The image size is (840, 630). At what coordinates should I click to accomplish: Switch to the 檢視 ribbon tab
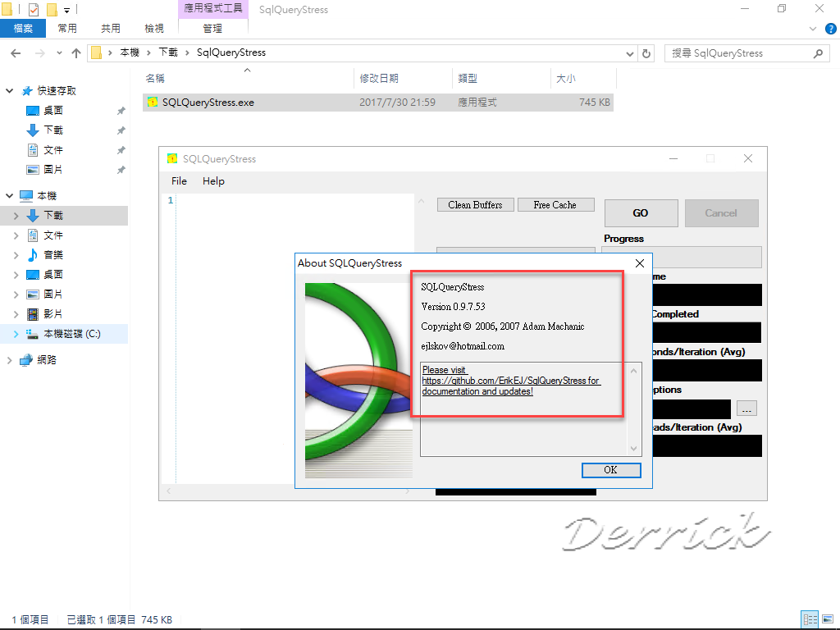click(x=154, y=29)
